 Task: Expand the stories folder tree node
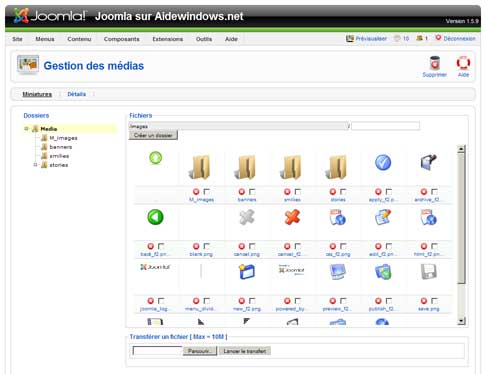[x=35, y=165]
